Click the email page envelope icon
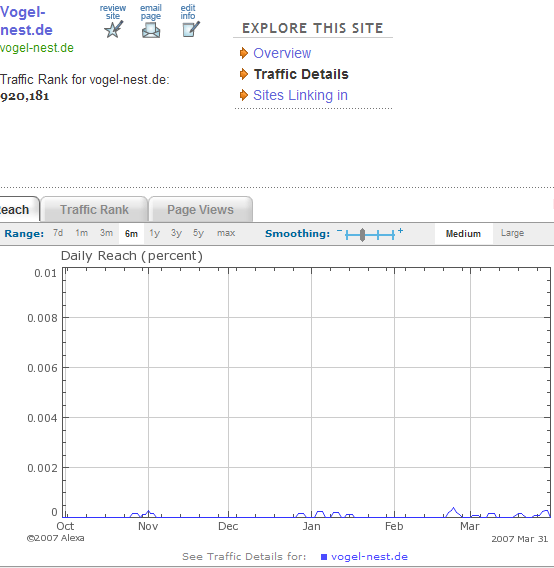The width and height of the screenshot is (554, 568). (x=151, y=30)
